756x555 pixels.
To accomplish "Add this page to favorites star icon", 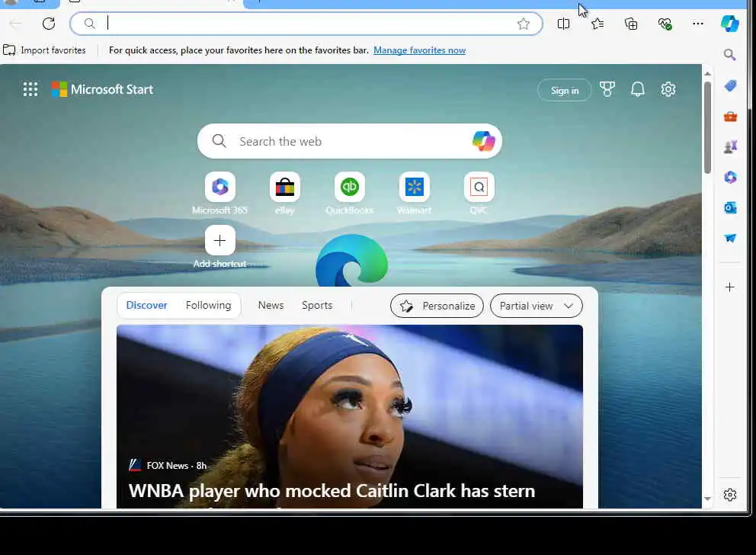I will point(523,24).
